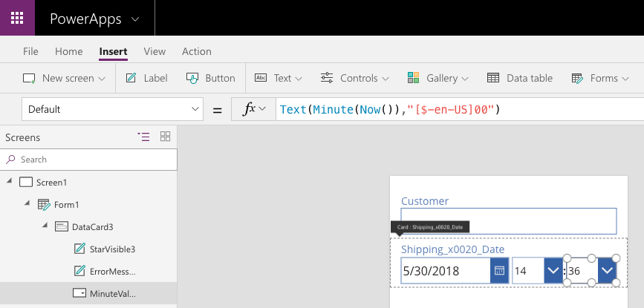Open the Controls dropdown

pos(355,78)
